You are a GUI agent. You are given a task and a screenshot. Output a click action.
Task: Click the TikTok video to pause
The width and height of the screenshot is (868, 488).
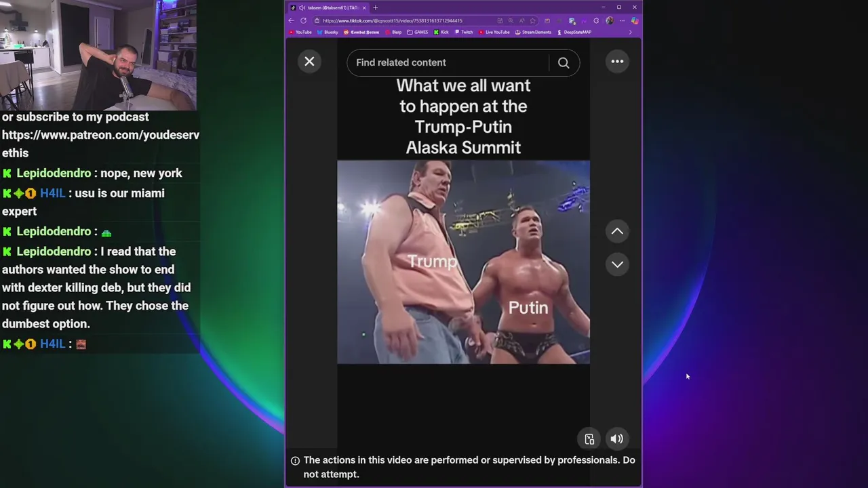coord(463,262)
